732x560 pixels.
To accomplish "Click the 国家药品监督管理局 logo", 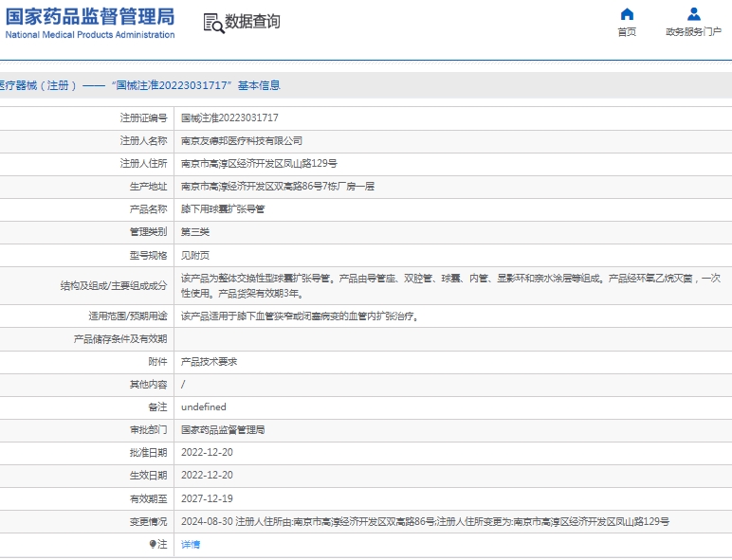I will tap(90, 17).
